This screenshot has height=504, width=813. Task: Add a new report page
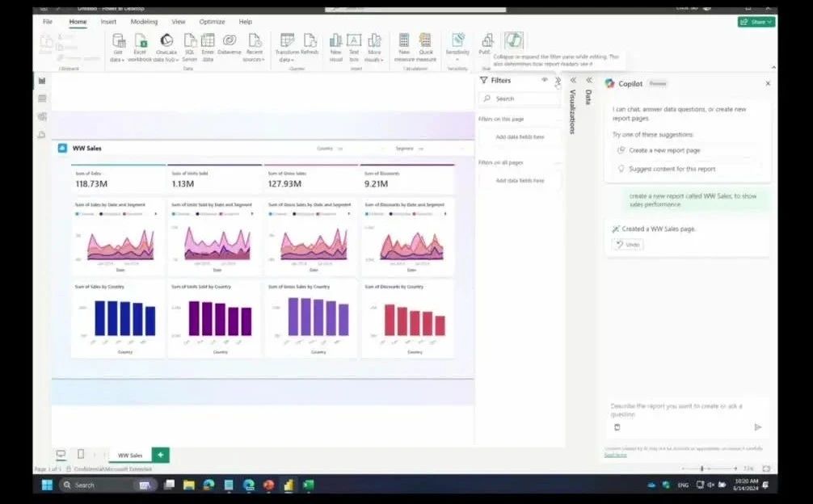161,455
